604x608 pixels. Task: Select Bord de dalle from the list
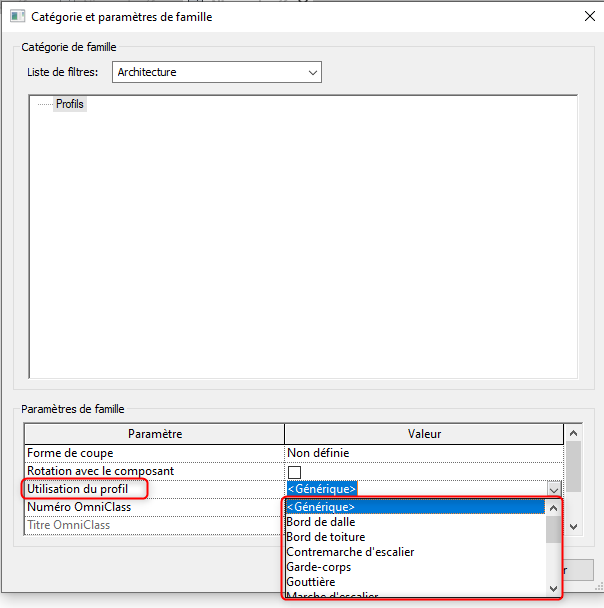point(414,522)
